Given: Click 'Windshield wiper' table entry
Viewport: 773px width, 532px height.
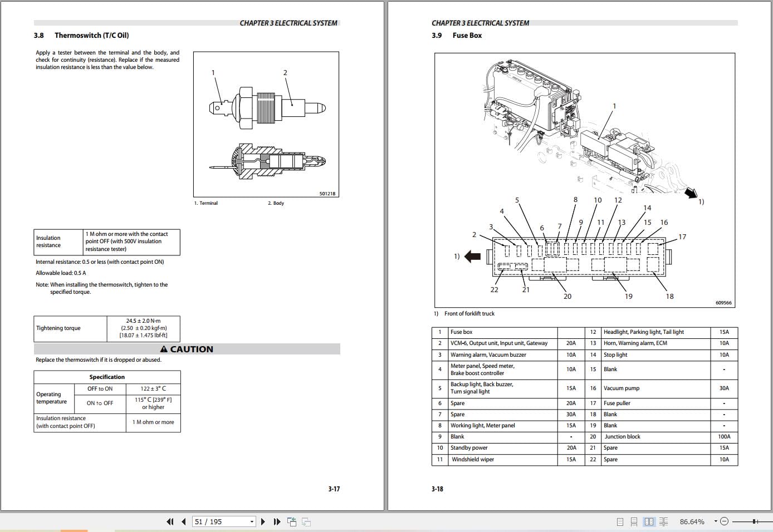Looking at the screenshot, I should [x=472, y=460].
